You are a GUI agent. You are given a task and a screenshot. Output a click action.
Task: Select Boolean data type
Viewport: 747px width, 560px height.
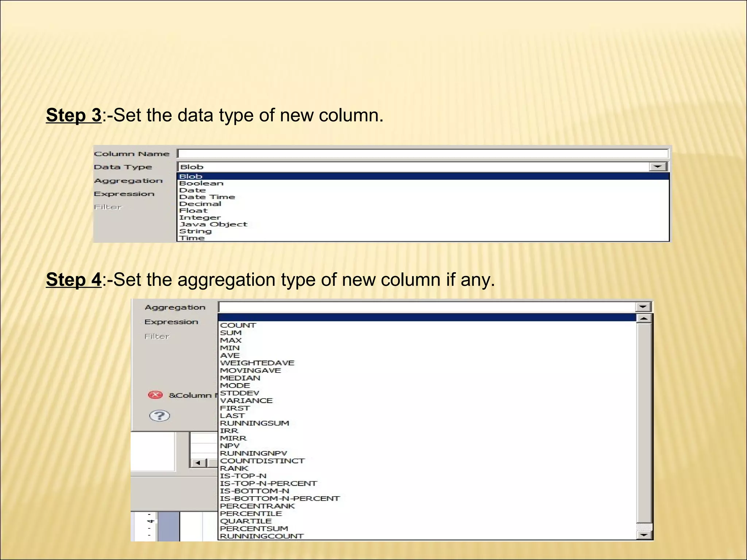pyautogui.click(x=423, y=183)
